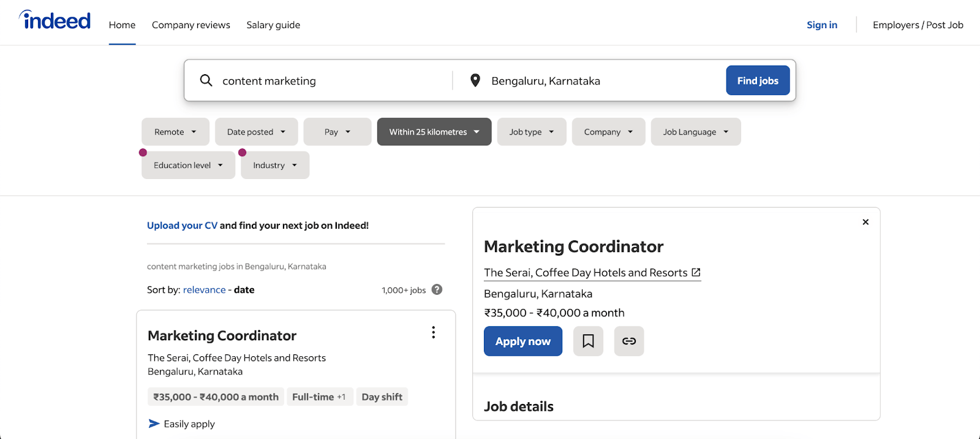This screenshot has height=439, width=980.
Task: Open the Job type filter
Action: click(x=532, y=132)
